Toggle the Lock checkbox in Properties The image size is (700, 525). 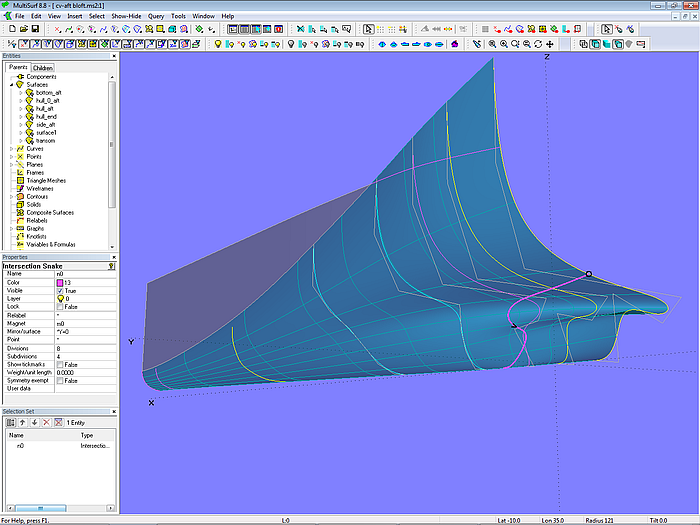61,306
